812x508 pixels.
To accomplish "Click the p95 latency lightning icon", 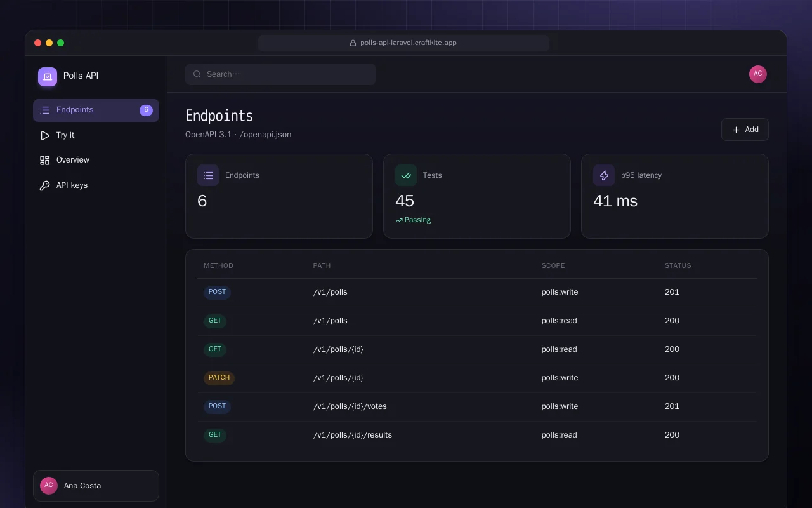I will [x=604, y=175].
